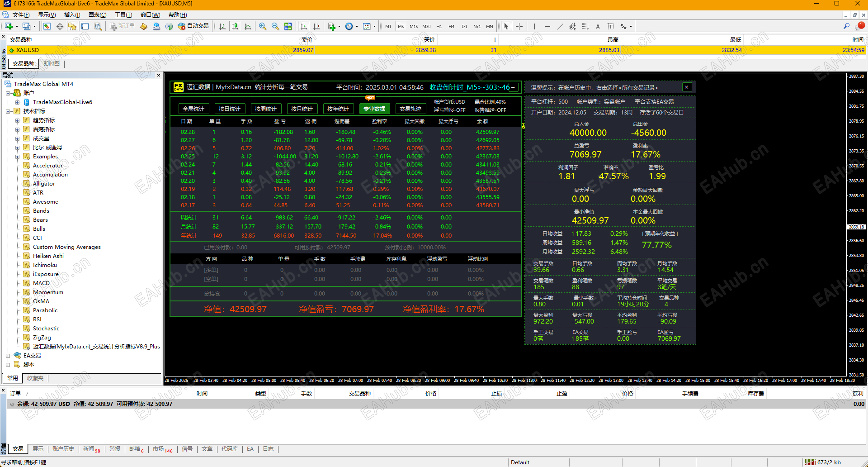Toggle the Terminal panel icon
This screenshot has height=467, width=868.
pyautogui.click(x=85, y=26)
